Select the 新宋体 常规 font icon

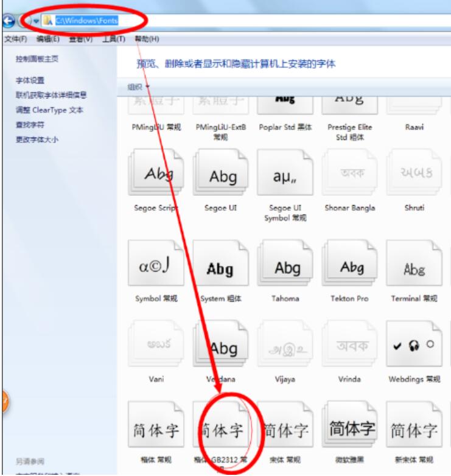coord(414,424)
